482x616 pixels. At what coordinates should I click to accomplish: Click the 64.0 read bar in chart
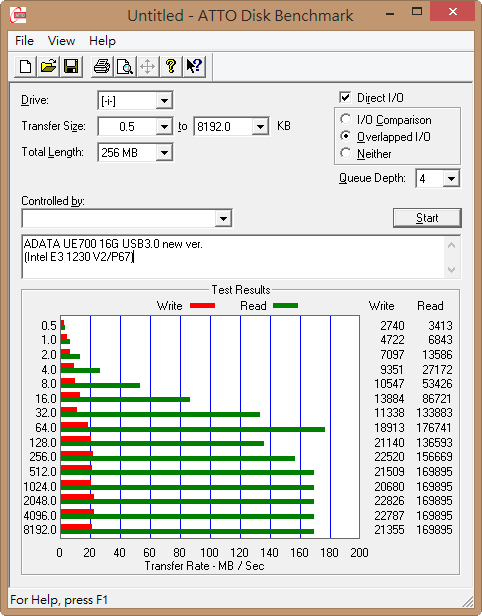pyautogui.click(x=192, y=429)
